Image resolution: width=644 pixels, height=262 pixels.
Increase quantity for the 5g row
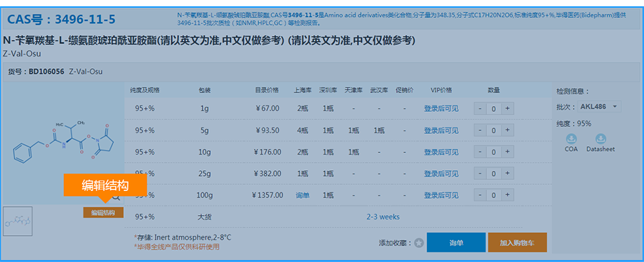pyautogui.click(x=507, y=130)
